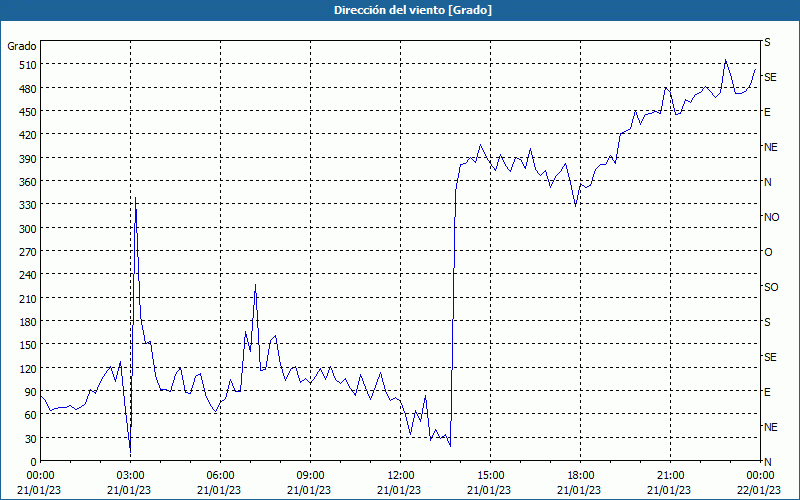Select the 240 y-axis tick label
The width and height of the screenshot is (800, 500).
coord(28,275)
